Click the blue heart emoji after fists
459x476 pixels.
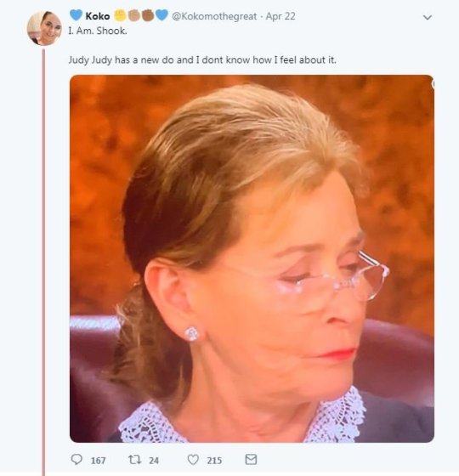161,15
